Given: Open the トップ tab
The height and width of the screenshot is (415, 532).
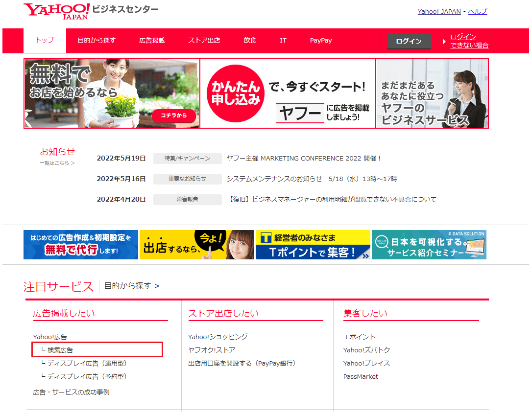Looking at the screenshot, I should click(x=45, y=41).
